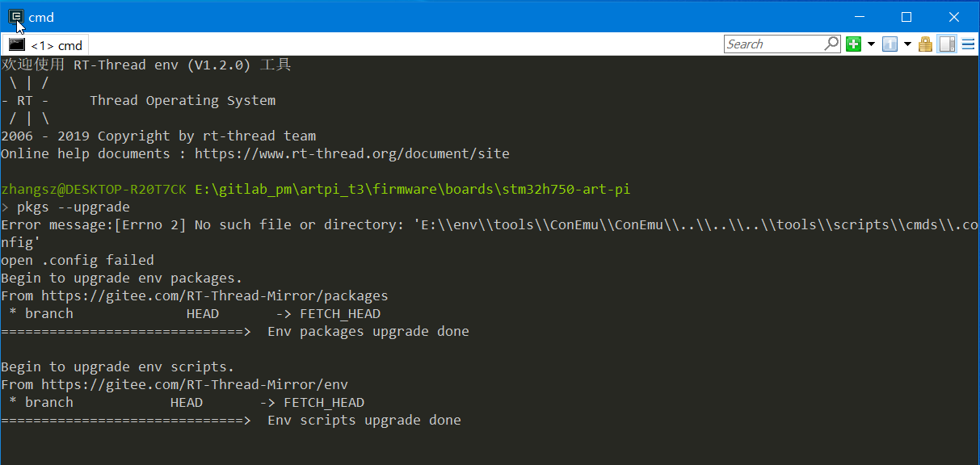Click the windowed-mode icon next to the padlock
980x465 pixels.
click(x=946, y=44)
